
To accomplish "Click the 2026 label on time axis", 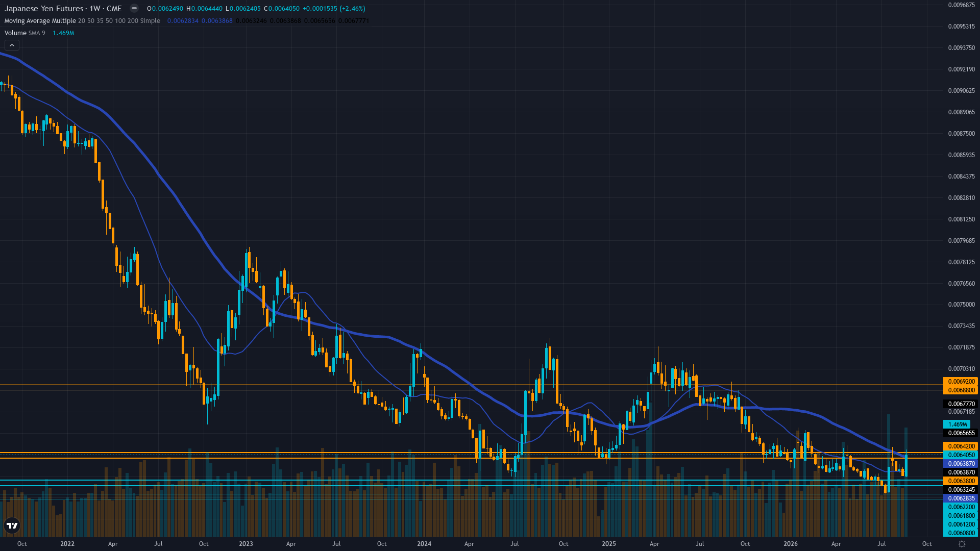I will [x=791, y=544].
